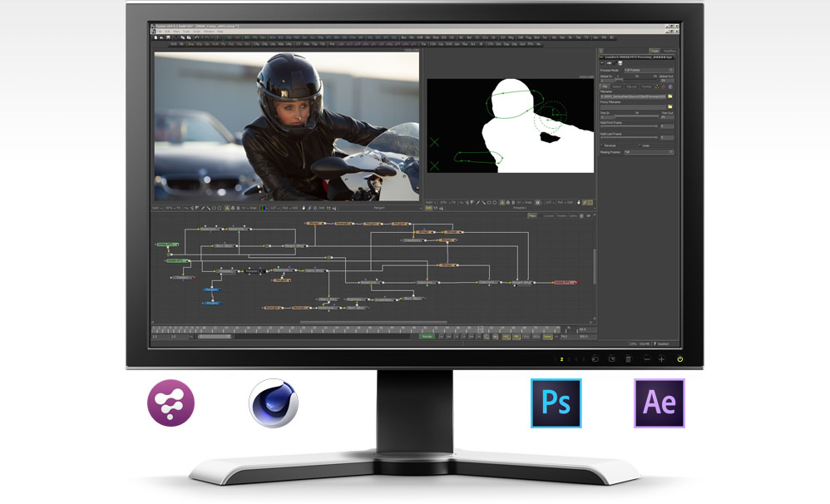Enable the Loop checkbox

click(639, 145)
